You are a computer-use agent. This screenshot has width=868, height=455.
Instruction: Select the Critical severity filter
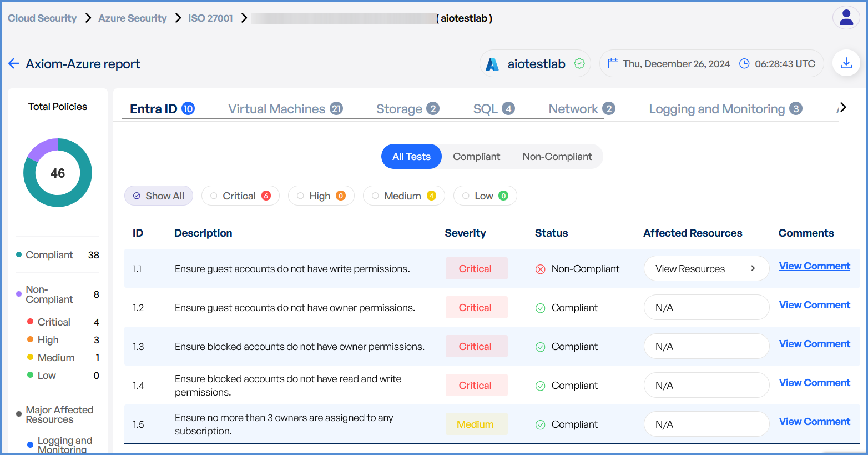pyautogui.click(x=240, y=196)
